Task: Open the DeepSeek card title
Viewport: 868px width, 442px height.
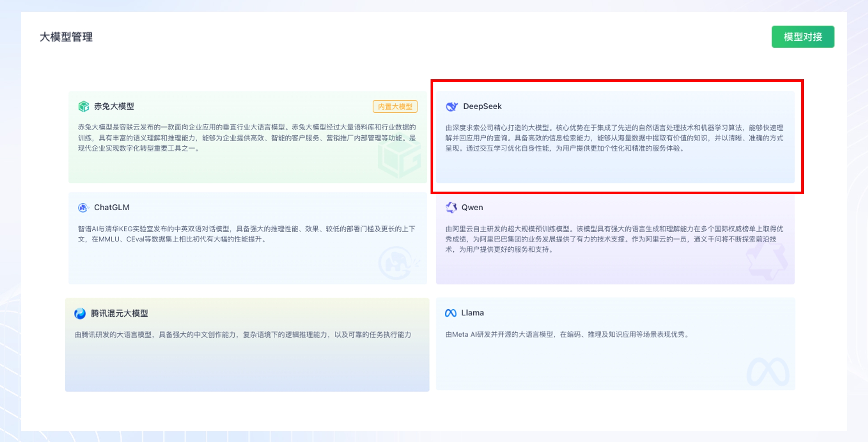Action: (x=482, y=107)
